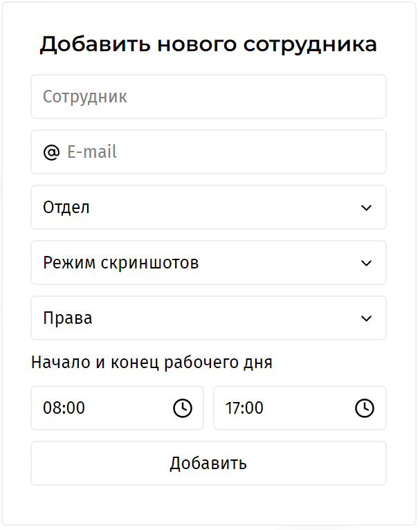Open the clock picker for 08:00
This screenshot has width=420, height=530.
183,408
